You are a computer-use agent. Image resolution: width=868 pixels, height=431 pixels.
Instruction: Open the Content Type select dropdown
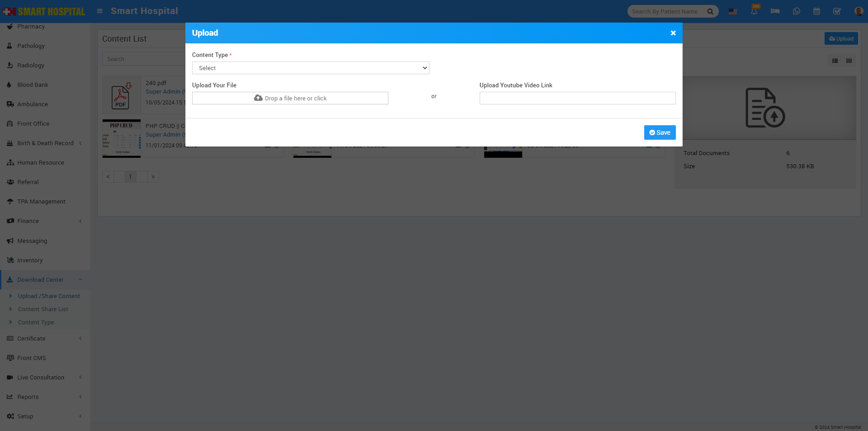point(310,68)
